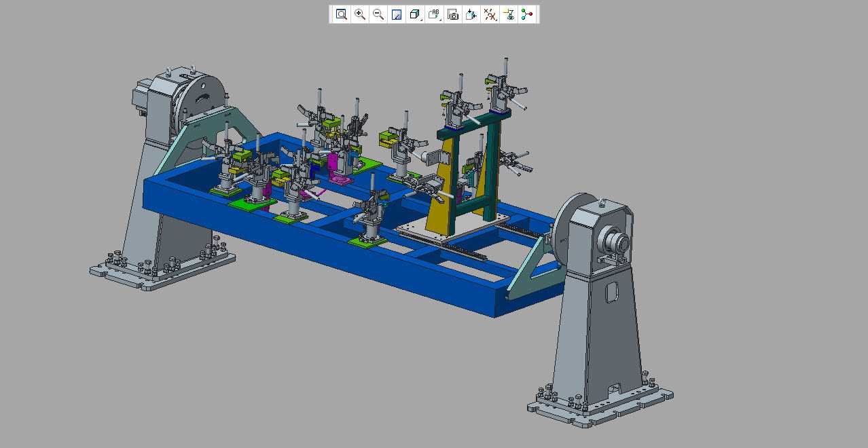Open the Saved Orientations view list
This screenshot has width=868, height=448.
[435, 14]
